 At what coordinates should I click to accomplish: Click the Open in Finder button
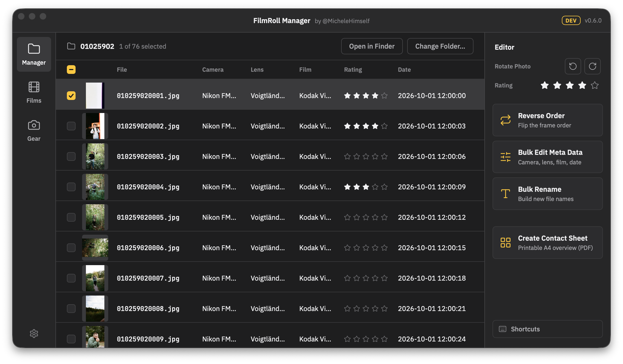(x=372, y=46)
